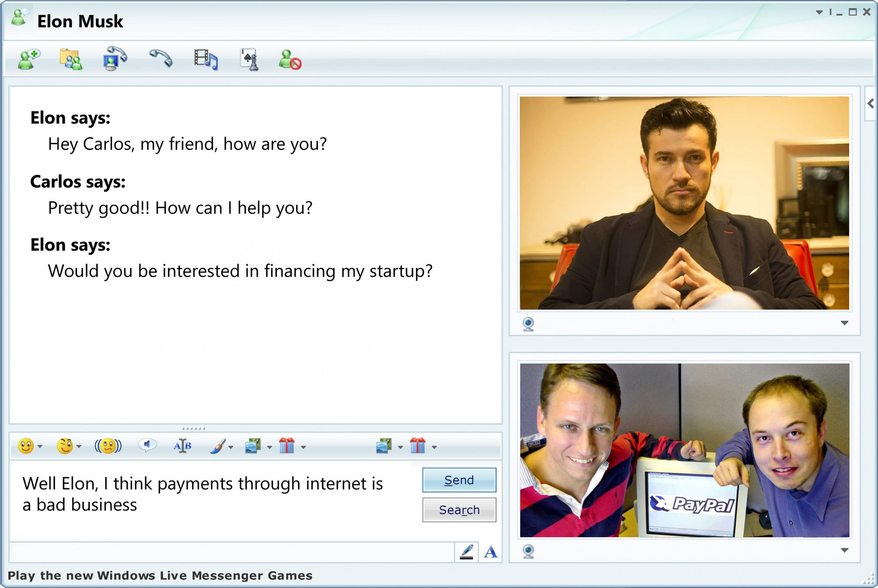The image size is (878, 588).
Task: Open options arrow below the top picture
Action: click(x=844, y=323)
